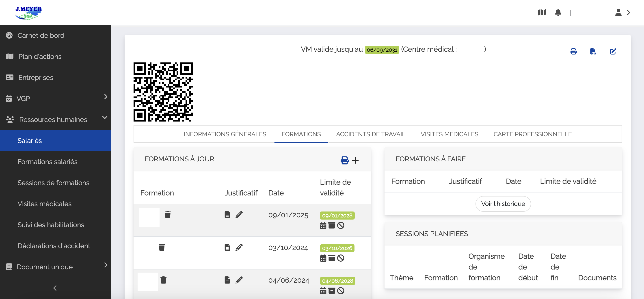
Task: Click the Voir l'historique button
Action: (x=503, y=204)
